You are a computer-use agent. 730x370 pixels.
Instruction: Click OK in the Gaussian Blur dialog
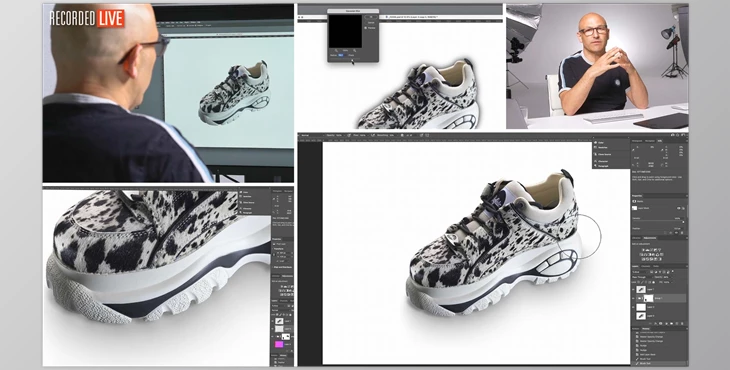(371, 17)
